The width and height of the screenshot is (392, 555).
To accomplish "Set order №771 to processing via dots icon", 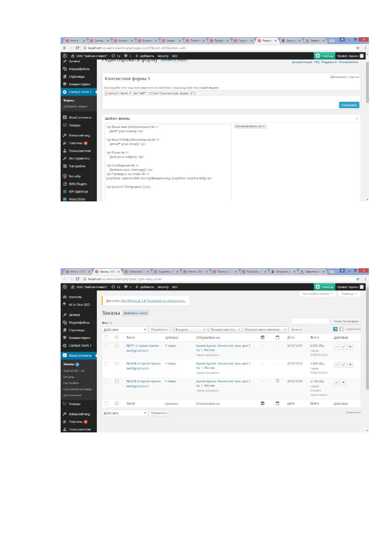I will point(337,347).
